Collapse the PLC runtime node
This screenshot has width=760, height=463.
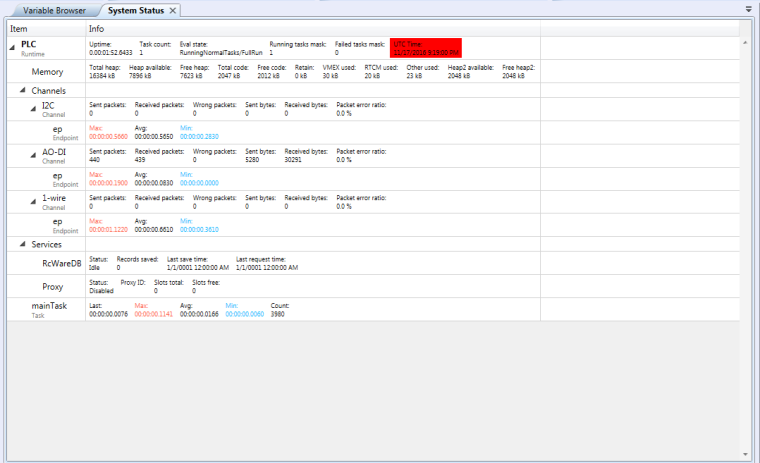[x=13, y=45]
